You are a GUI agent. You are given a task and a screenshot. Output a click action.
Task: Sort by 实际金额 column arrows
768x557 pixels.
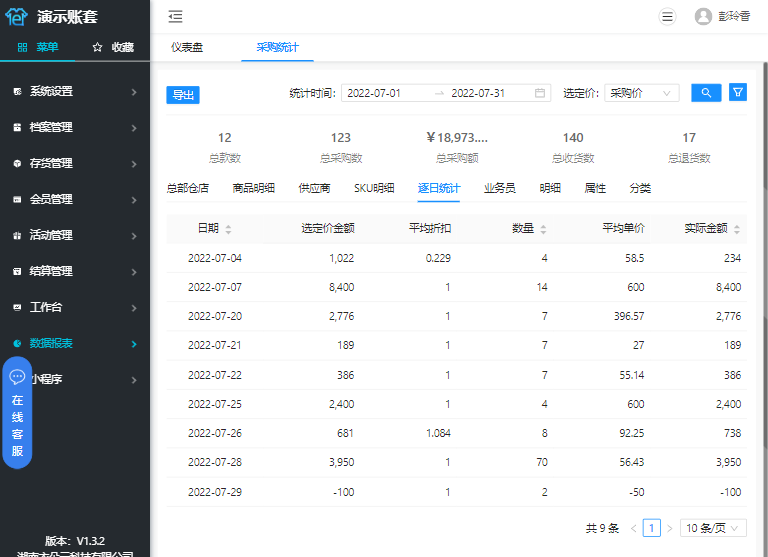(x=737, y=229)
